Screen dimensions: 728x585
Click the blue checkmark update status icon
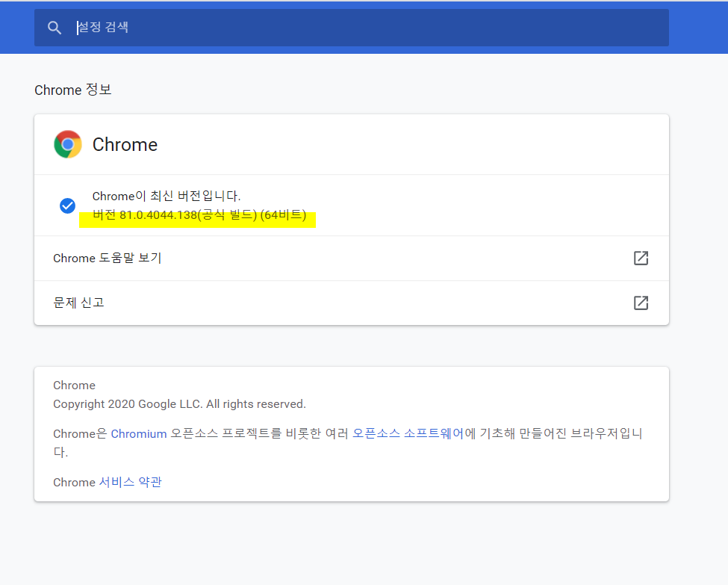point(67,205)
